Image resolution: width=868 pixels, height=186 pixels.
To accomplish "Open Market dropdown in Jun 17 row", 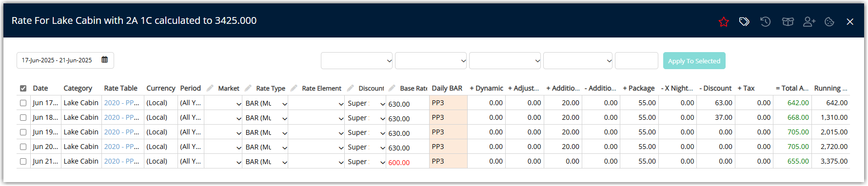I will [x=223, y=103].
